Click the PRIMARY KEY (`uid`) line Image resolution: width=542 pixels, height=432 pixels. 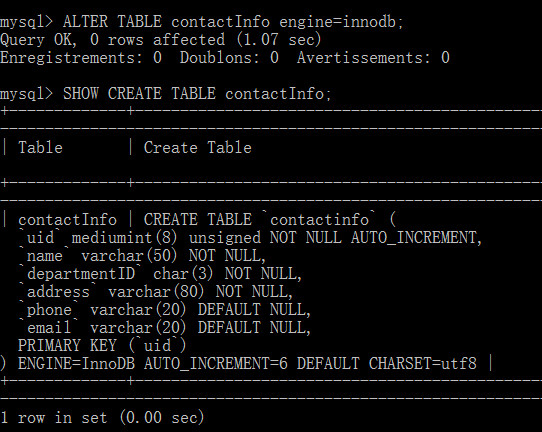tap(102, 346)
